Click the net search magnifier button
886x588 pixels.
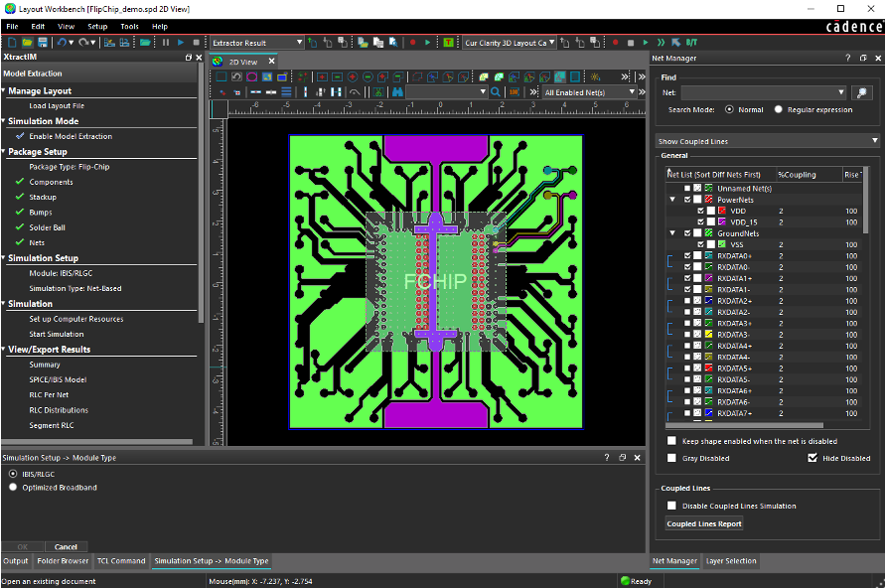[x=861, y=92]
